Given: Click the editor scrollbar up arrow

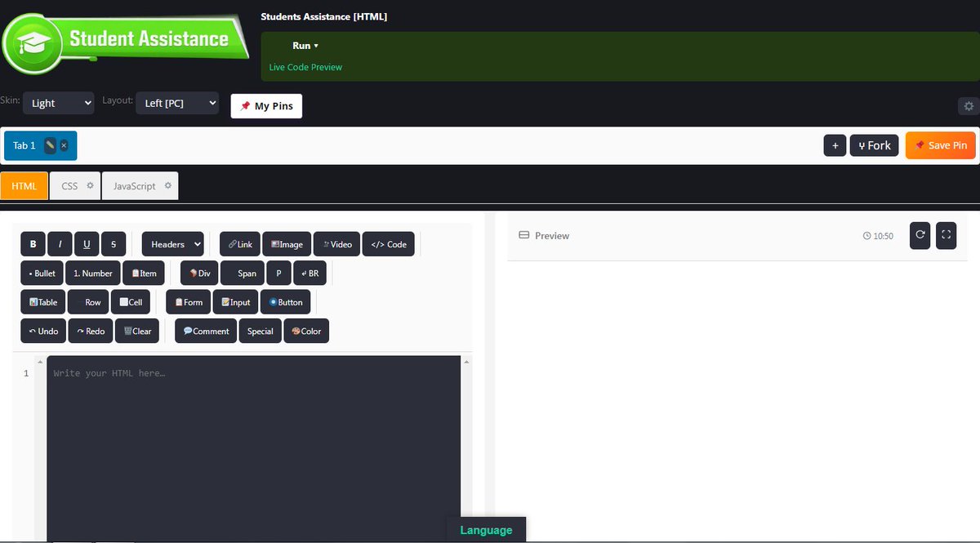Looking at the screenshot, I should (x=466, y=361).
